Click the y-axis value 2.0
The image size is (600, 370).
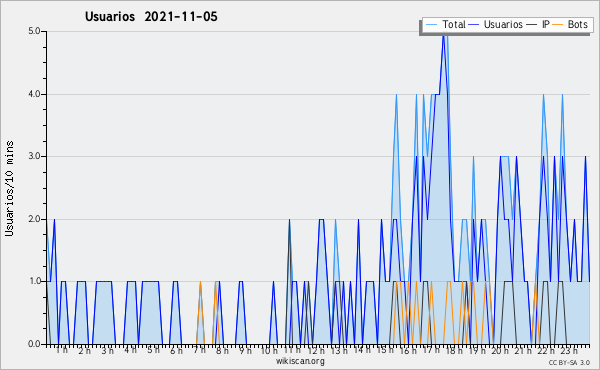point(34,219)
